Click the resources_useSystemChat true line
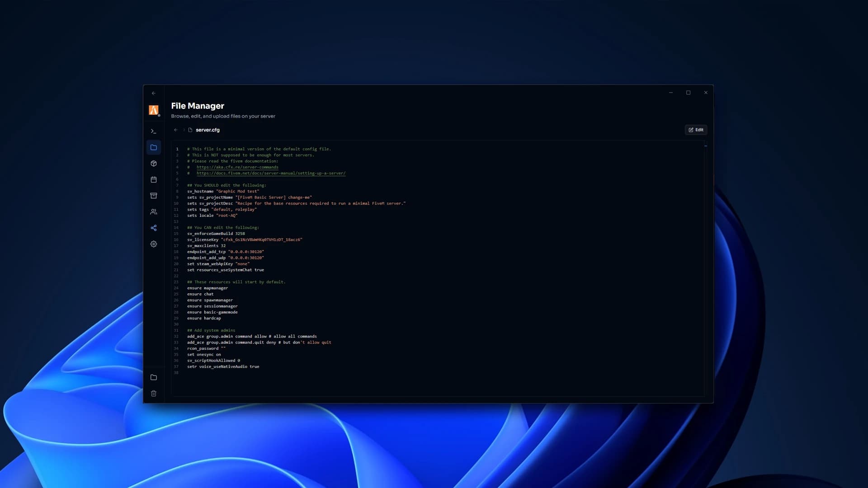This screenshot has height=488, width=868. [226, 270]
